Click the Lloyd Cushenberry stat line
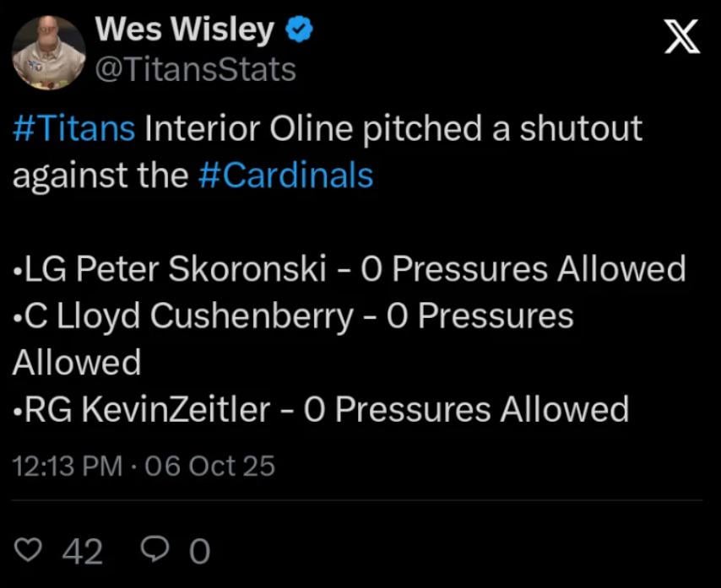The height and width of the screenshot is (588, 721). 295,316
